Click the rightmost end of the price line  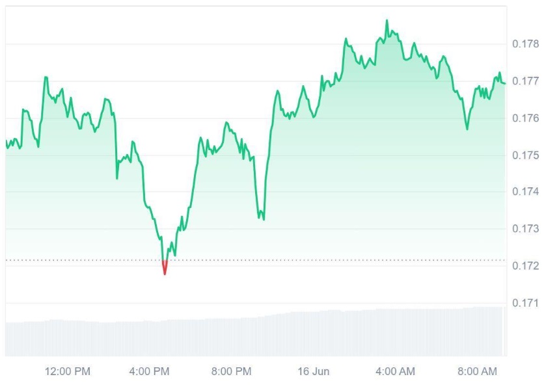pos(504,83)
